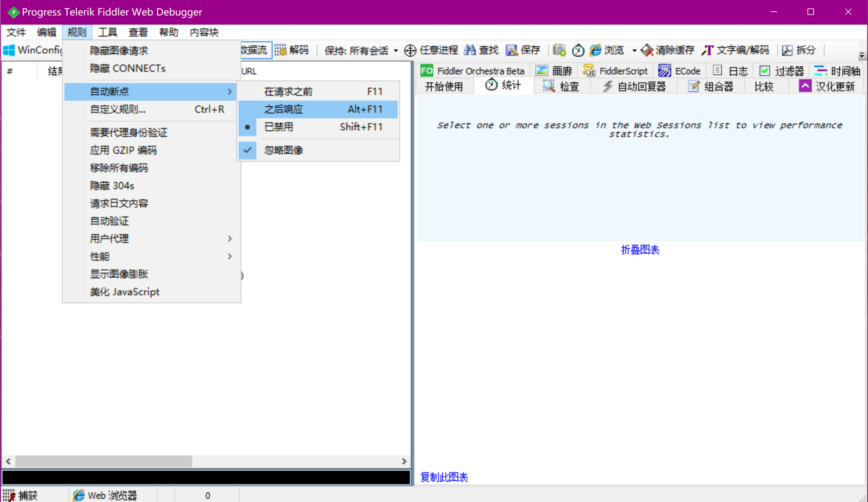Viewport: 868px width, 502px height.
Task: Click the camera screenshot toolbar icon
Action: pos(559,50)
